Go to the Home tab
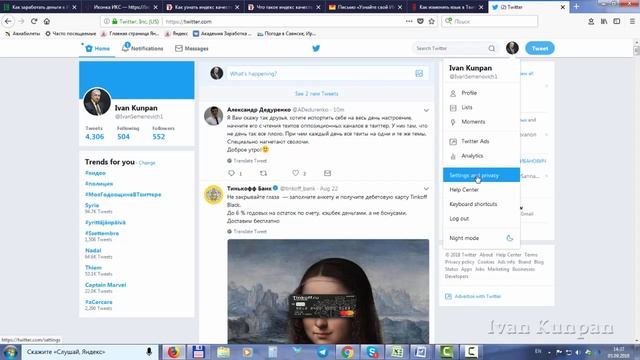Viewport: 640px width, 360px height. pyautogui.click(x=97, y=48)
